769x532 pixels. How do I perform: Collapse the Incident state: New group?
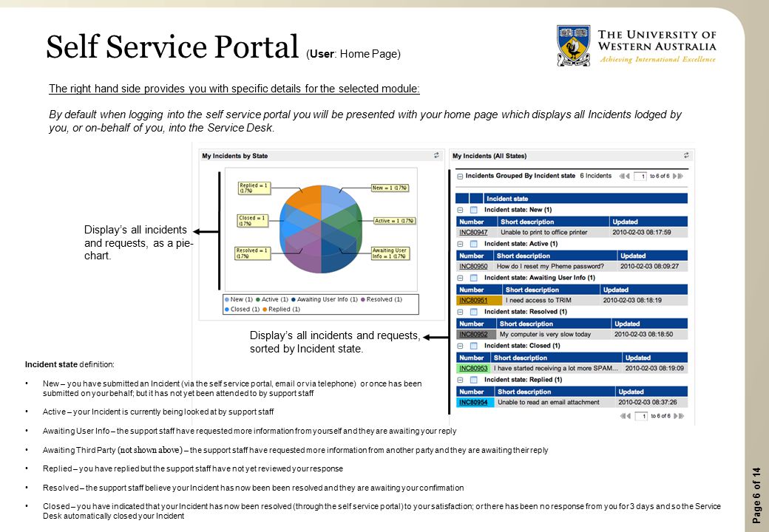[460, 210]
